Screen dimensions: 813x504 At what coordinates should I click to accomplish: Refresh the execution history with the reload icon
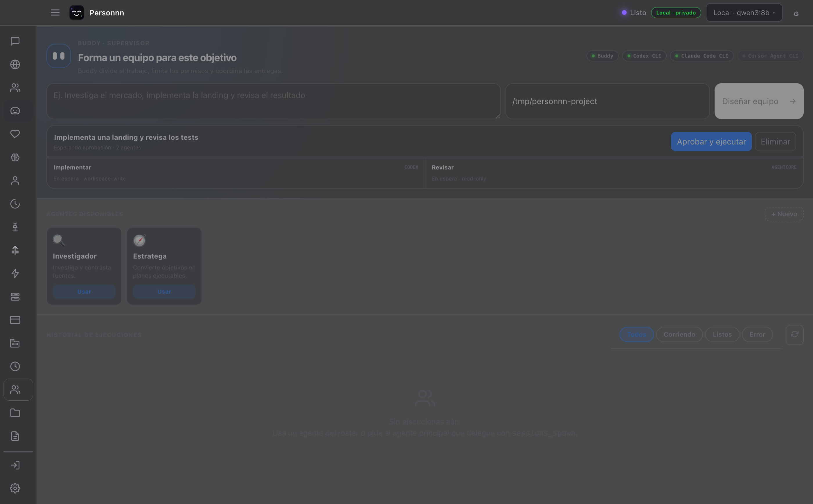pyautogui.click(x=795, y=335)
